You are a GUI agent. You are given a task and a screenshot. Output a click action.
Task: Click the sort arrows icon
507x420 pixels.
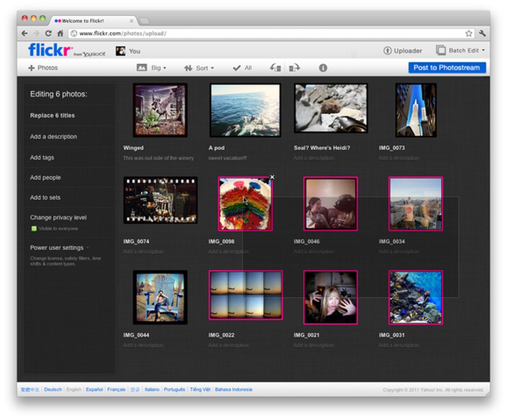coord(188,67)
